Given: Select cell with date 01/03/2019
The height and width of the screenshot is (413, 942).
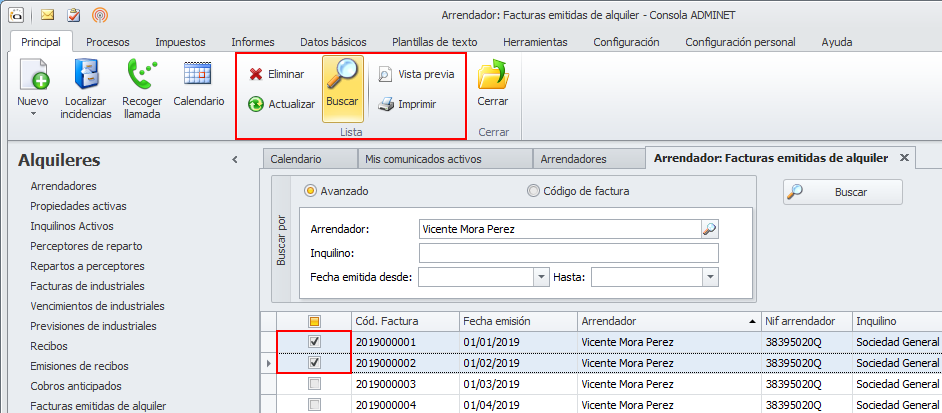Looking at the screenshot, I should click(518, 384).
